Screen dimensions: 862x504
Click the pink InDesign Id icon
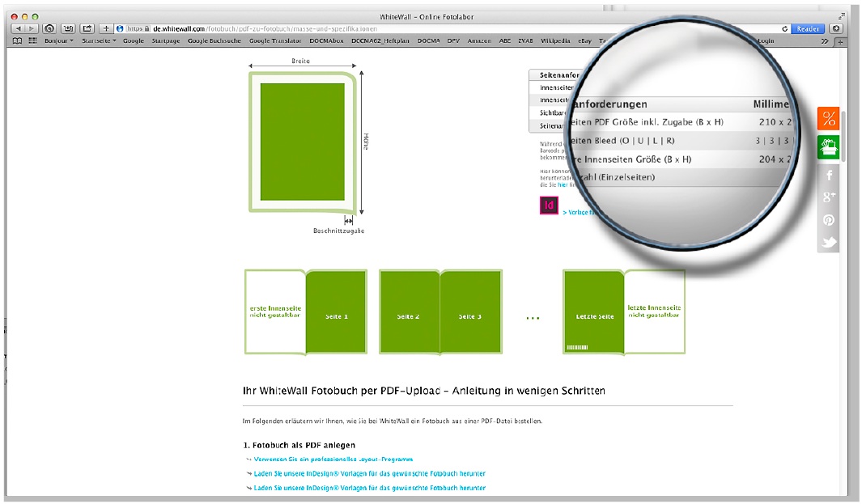pyautogui.click(x=549, y=205)
